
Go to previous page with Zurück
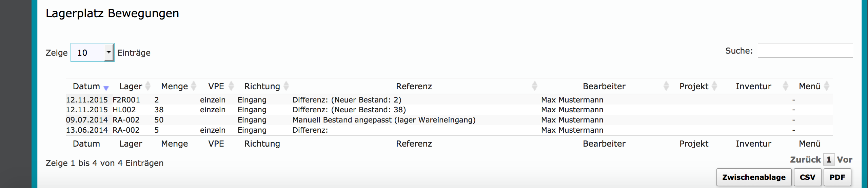pyautogui.click(x=805, y=159)
